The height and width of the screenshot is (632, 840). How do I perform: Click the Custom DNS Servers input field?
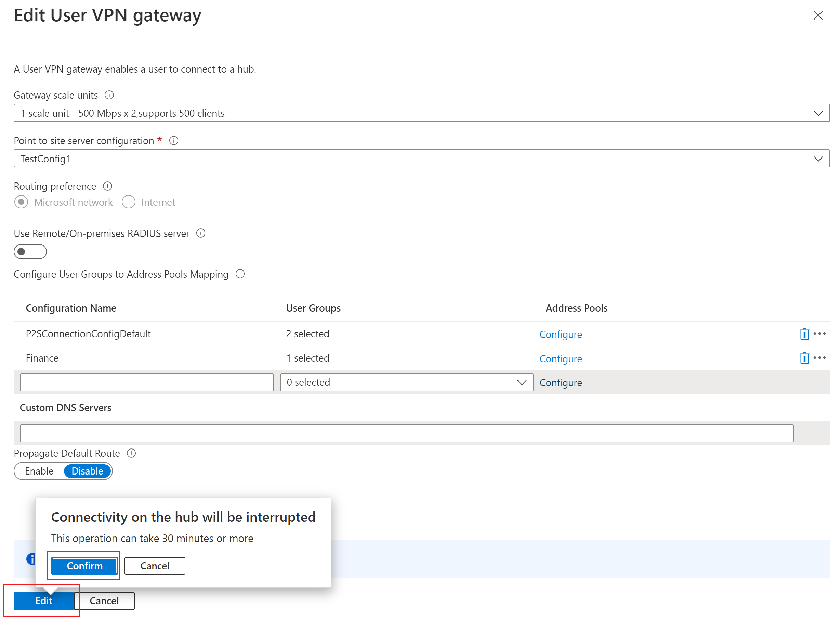pos(406,433)
